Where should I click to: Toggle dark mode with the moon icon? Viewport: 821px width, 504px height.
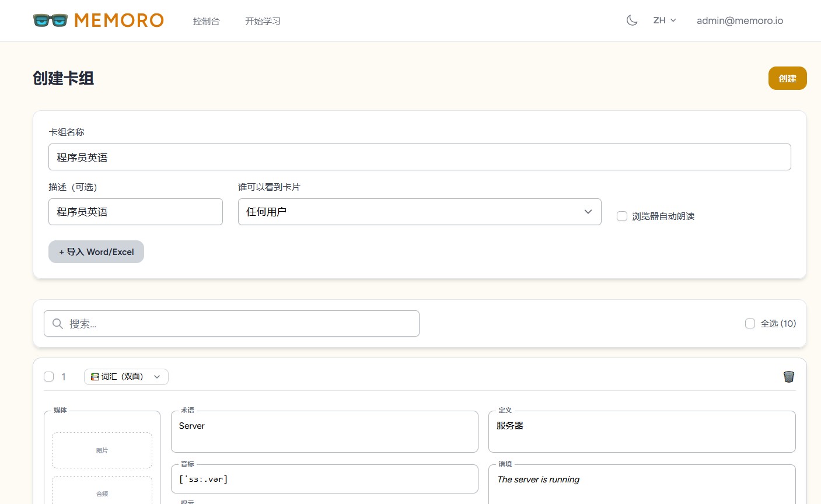(631, 20)
